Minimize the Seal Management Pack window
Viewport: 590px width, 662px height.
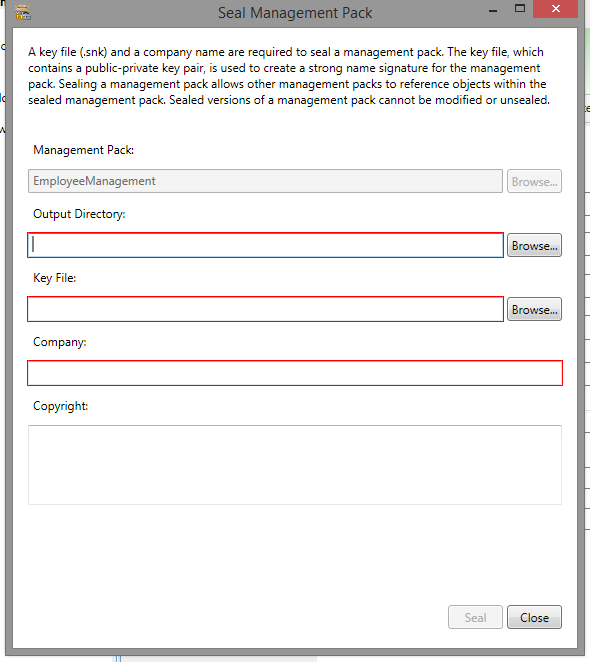[x=492, y=9]
